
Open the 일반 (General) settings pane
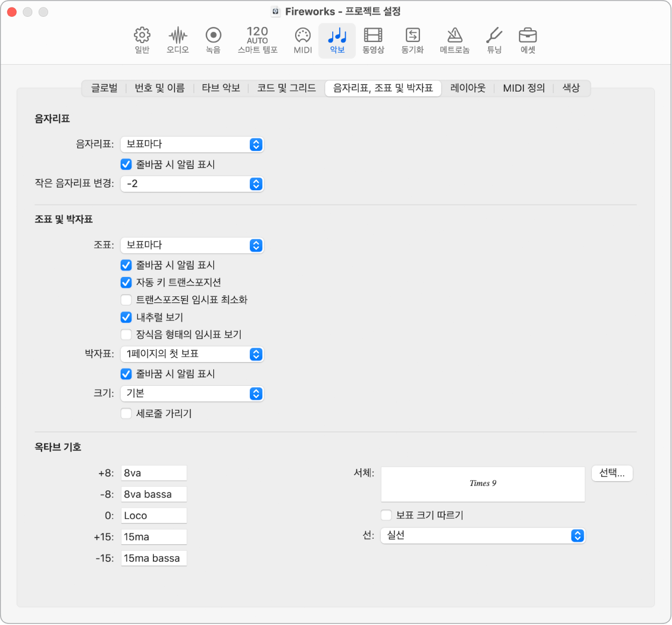[142, 41]
